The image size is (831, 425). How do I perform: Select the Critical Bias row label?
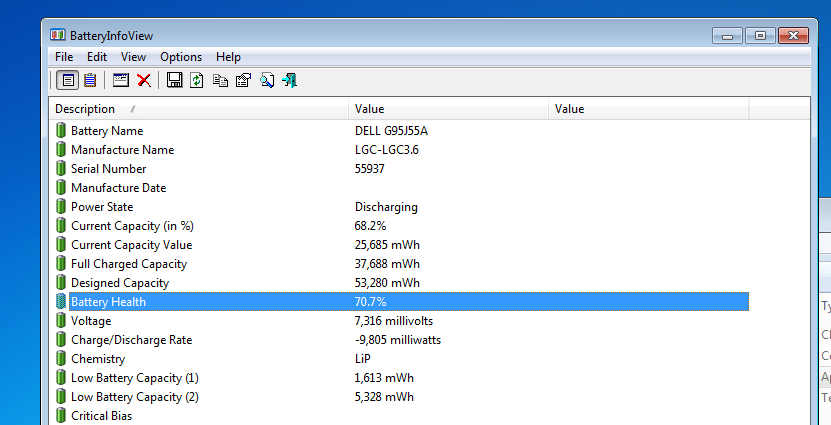click(101, 416)
